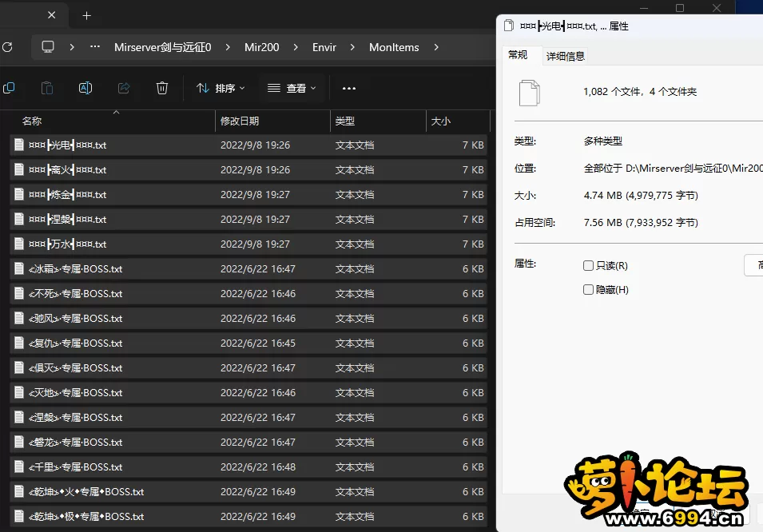Go to Envir breadcrumb folder
This screenshot has width=763, height=532.
(x=324, y=47)
